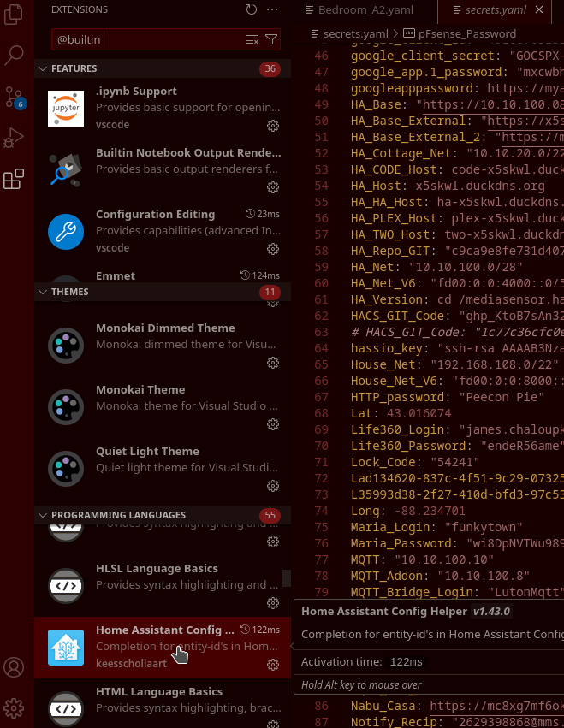Open manage gear for Quiet Light Theme
This screenshot has height=728, width=564.
273,486
